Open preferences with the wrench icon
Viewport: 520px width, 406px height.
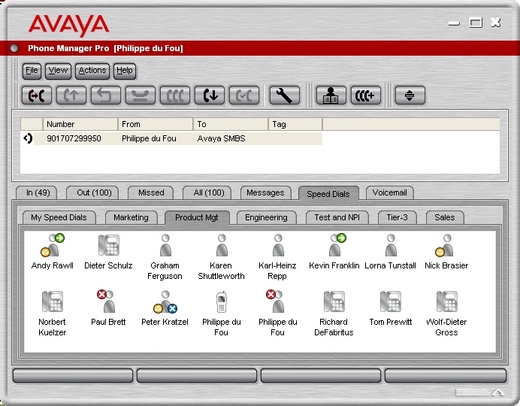(x=284, y=95)
